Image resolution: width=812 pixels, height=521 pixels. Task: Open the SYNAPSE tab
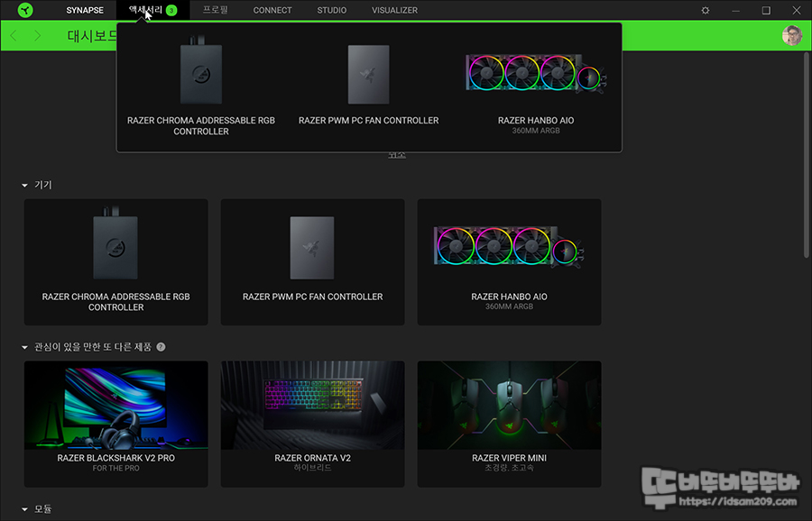[85, 10]
